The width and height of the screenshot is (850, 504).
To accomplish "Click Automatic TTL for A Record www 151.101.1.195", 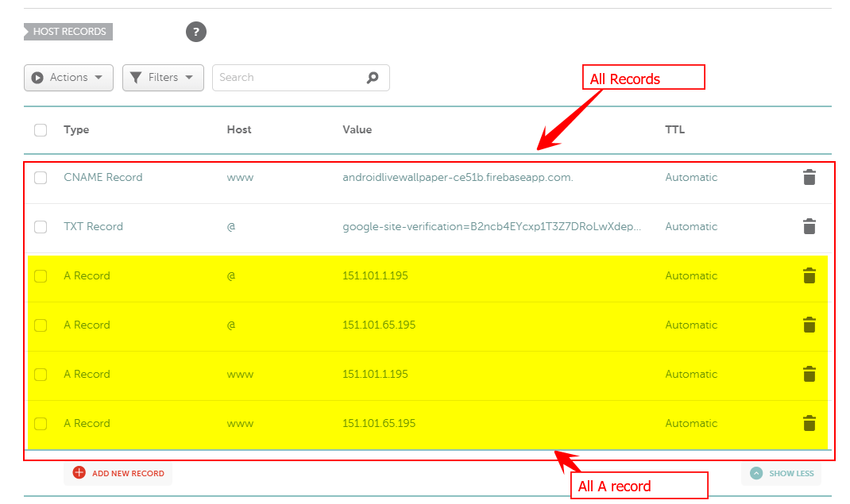I will click(691, 375).
